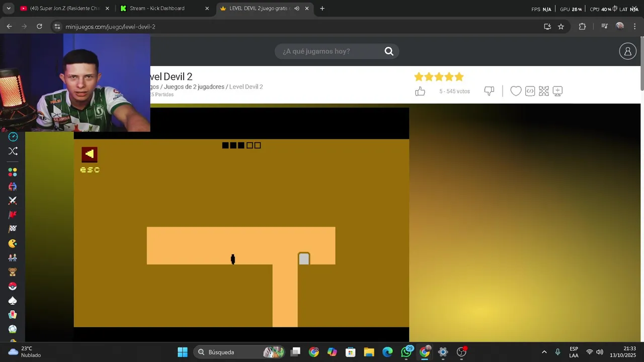
Task: Add the game to favorites with heart icon
Action: (516, 91)
